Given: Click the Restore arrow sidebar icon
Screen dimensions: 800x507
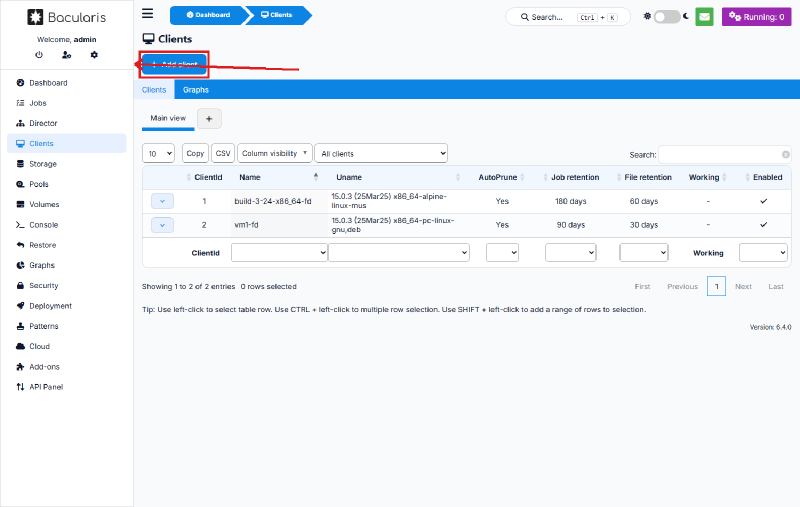Looking at the screenshot, I should 20,245.
